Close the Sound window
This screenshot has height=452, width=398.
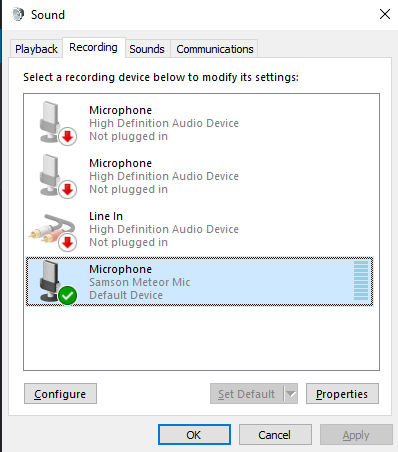tap(385, 14)
